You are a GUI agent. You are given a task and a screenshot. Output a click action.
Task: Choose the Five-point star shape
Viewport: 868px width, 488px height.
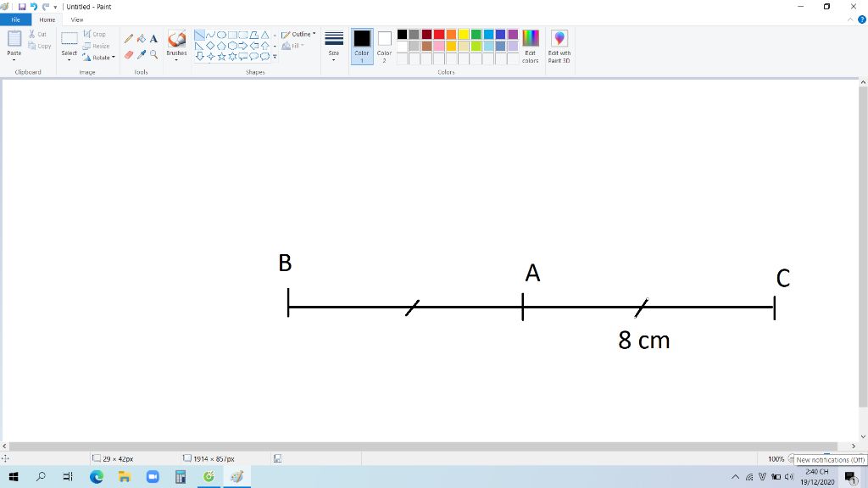coord(221,58)
